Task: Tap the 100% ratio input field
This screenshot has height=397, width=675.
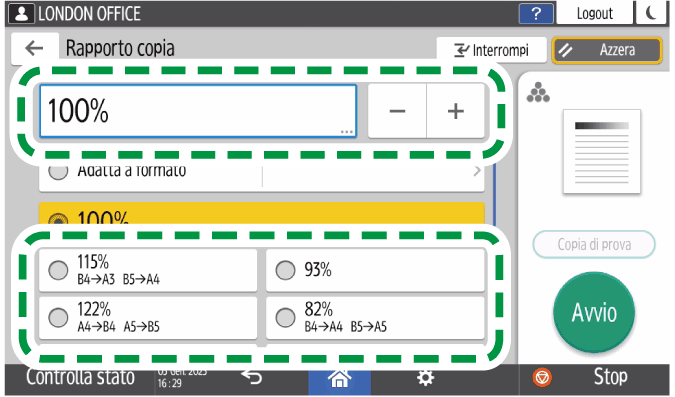Action: tap(198, 111)
